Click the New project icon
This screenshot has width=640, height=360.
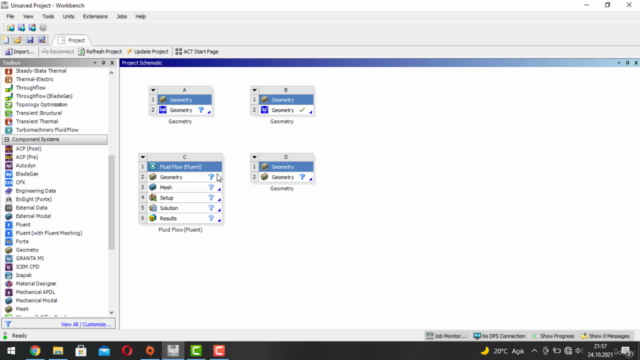coord(6,40)
